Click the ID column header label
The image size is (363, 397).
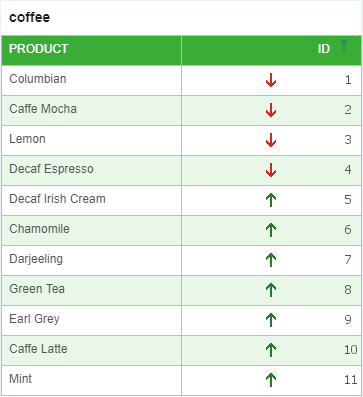point(323,49)
